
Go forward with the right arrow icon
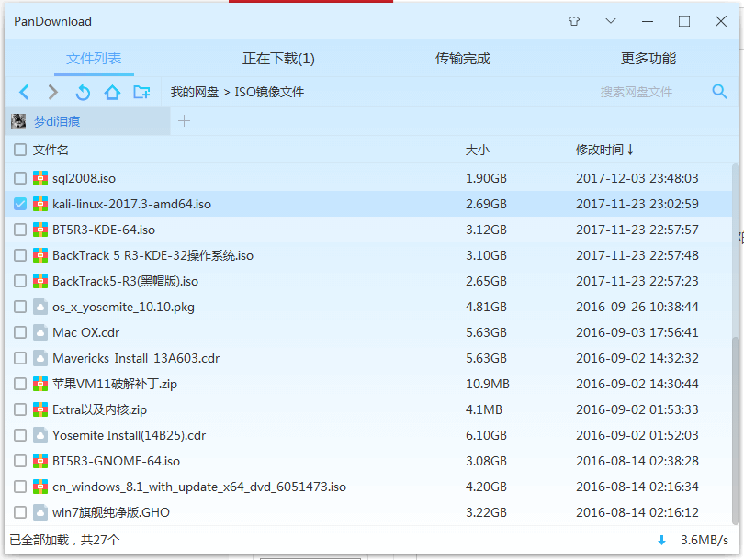tap(53, 92)
